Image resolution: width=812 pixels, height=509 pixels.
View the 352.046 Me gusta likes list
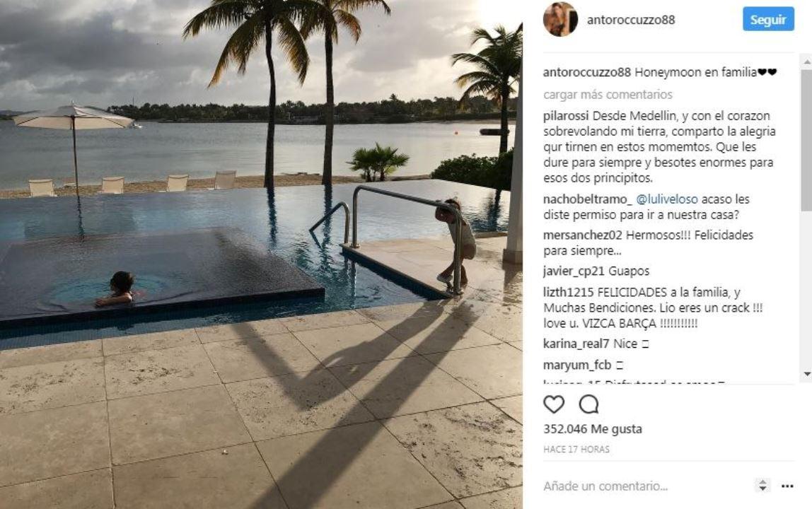click(593, 428)
